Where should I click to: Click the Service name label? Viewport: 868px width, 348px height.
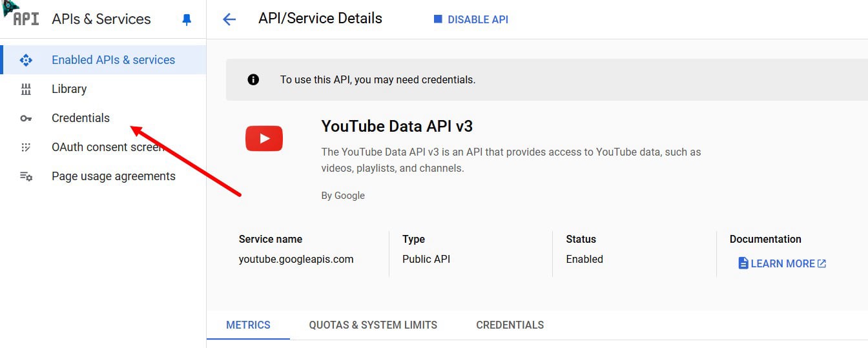point(271,239)
